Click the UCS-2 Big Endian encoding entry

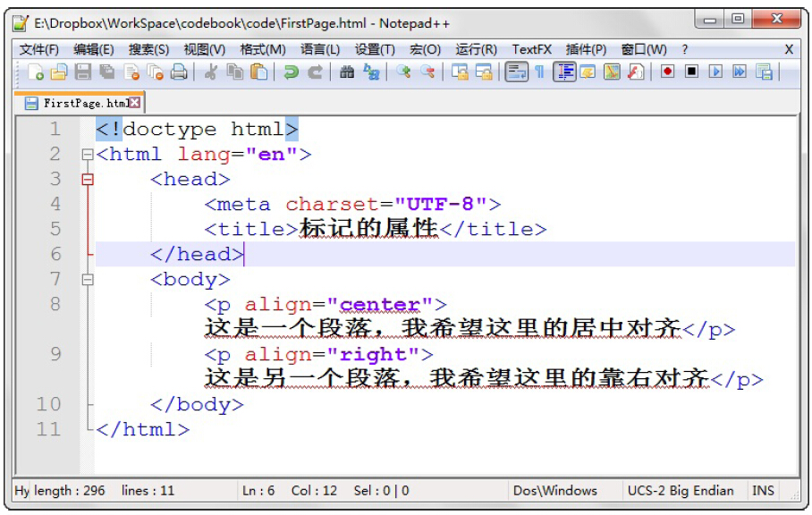tap(681, 490)
